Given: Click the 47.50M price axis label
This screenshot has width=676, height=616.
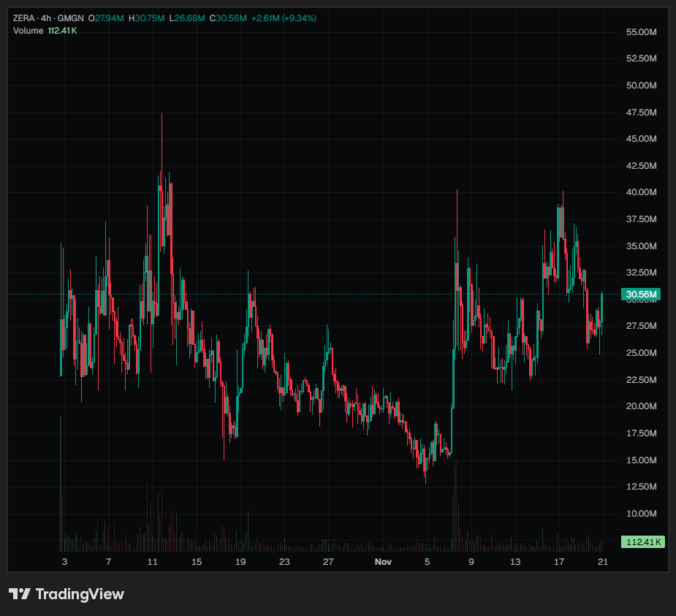Looking at the screenshot, I should [x=641, y=113].
